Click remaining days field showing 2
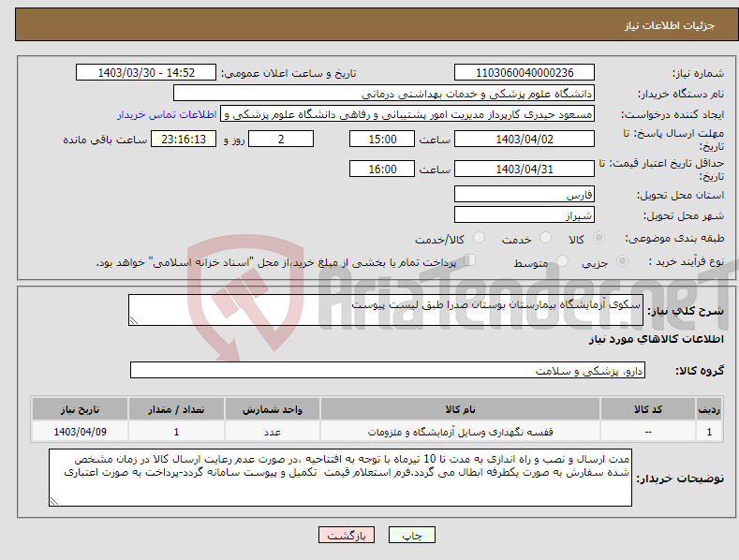Screen dimensions: 739x560 281,139
